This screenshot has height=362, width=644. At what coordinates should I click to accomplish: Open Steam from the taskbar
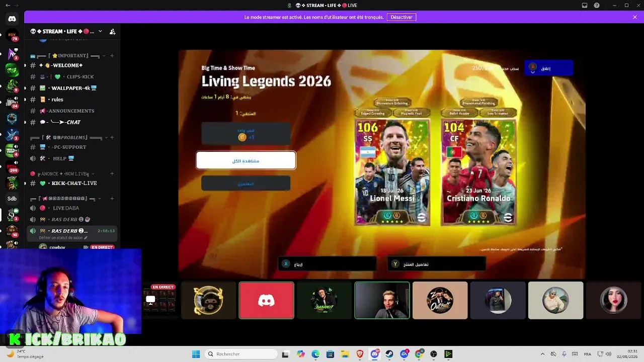pyautogui.click(x=389, y=354)
